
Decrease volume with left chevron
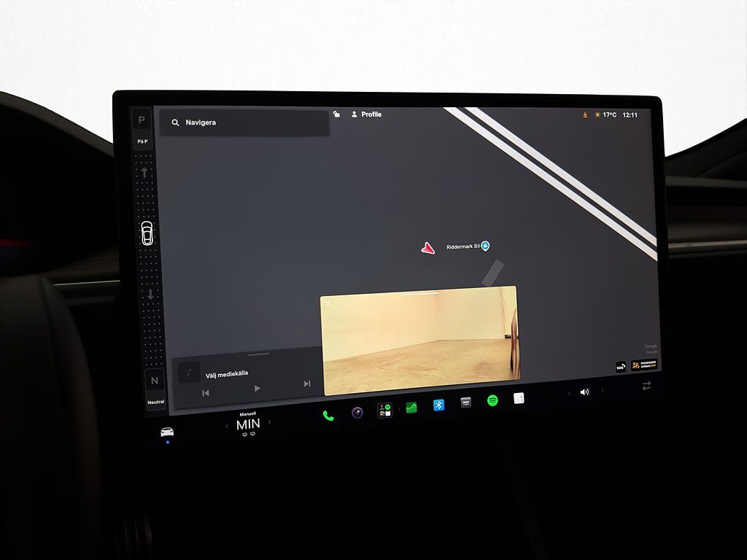pos(569,393)
